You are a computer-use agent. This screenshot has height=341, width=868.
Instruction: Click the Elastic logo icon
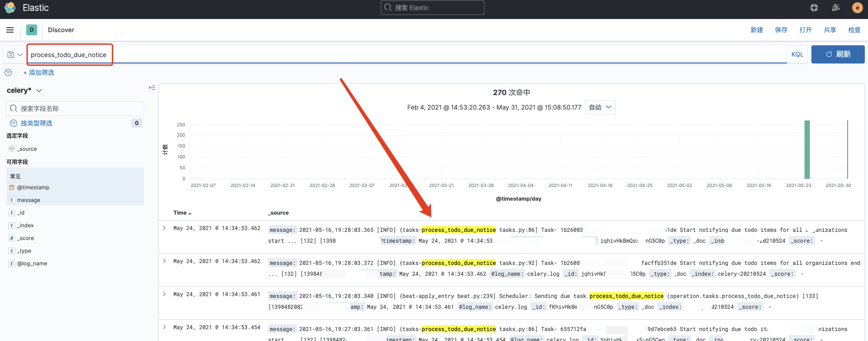pos(10,8)
